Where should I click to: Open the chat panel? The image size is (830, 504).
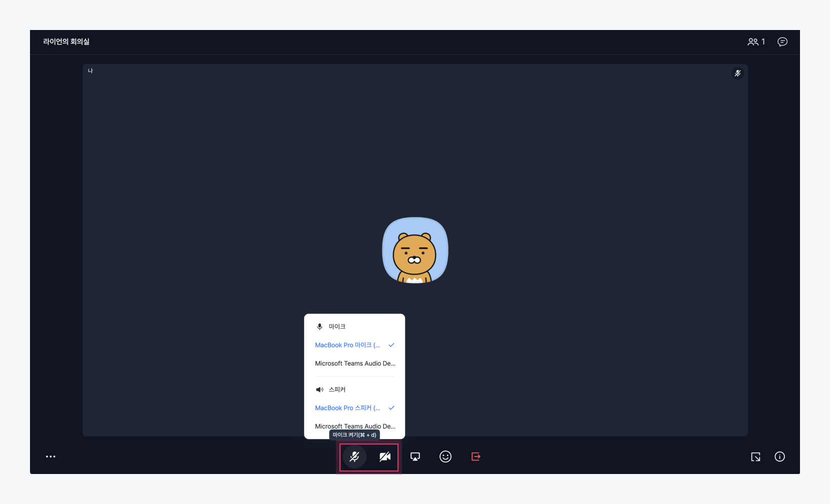click(x=782, y=42)
